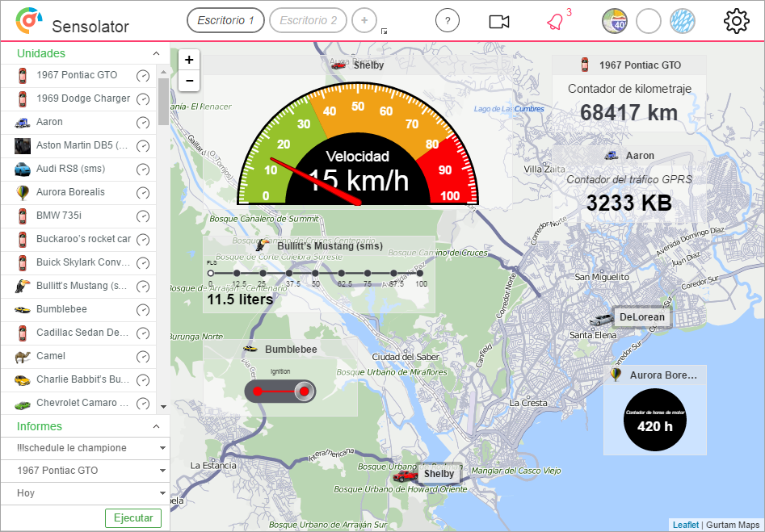The image size is (765, 532).
Task: Click the small expand arrow after desktop tabs
Action: tap(384, 31)
